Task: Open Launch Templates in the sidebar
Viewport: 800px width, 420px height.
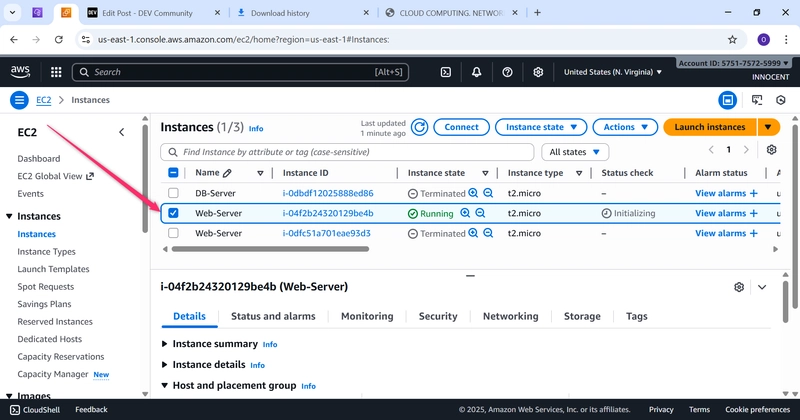Action: point(53,269)
